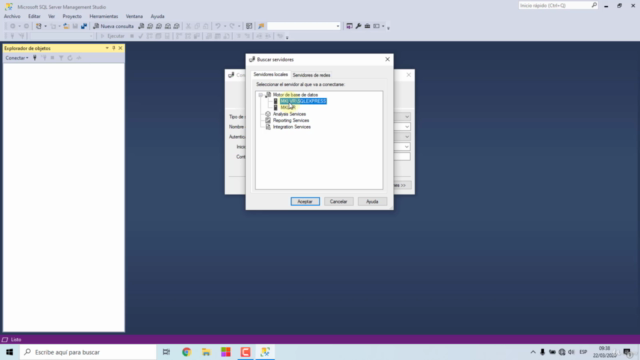Click the Nueva consulta toolbar button

[113, 26]
